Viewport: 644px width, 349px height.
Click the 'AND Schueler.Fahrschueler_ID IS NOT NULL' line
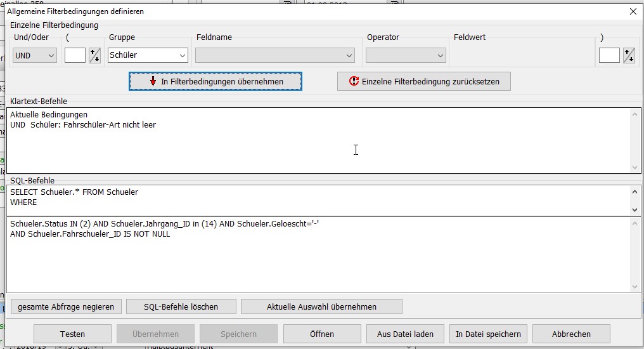click(90, 234)
